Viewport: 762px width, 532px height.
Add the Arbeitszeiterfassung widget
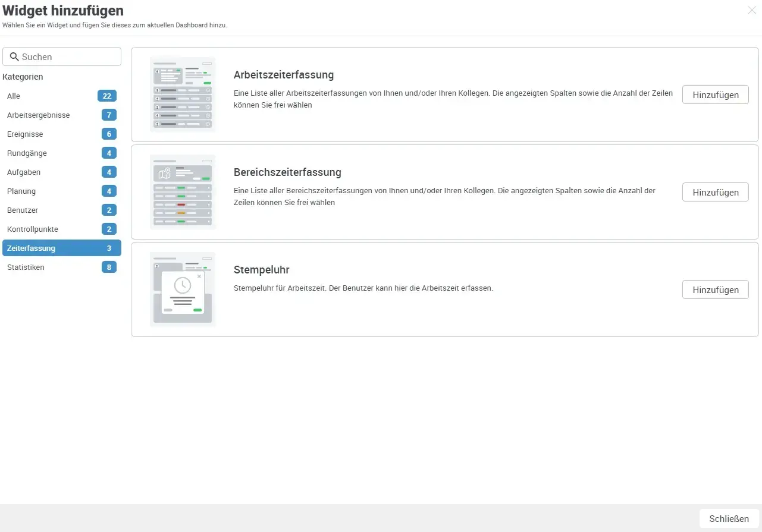tap(715, 95)
